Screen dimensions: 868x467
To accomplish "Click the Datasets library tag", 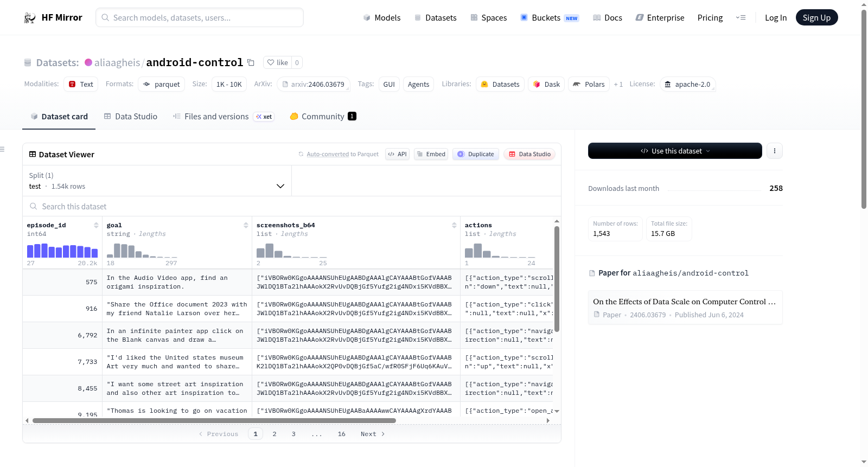I will 500,84.
